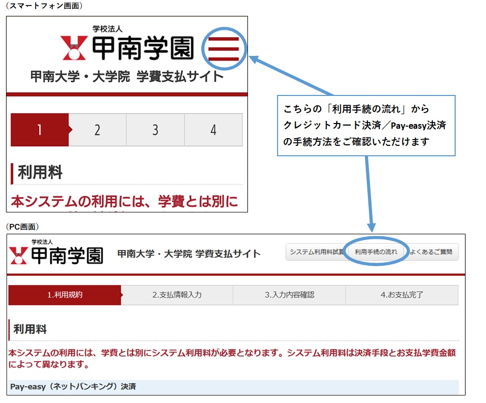Screen dimensions: 486x403
Task: Select step 2 in smartphone progress bar
Action: [x=98, y=130]
